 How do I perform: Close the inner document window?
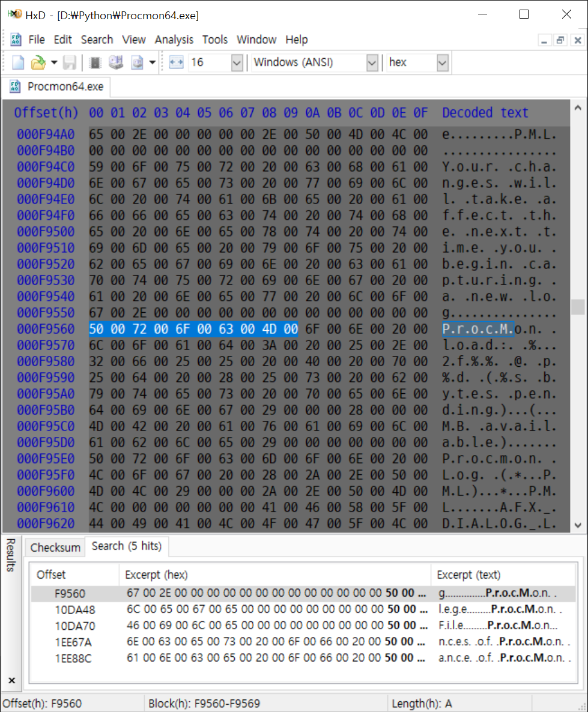(578, 40)
